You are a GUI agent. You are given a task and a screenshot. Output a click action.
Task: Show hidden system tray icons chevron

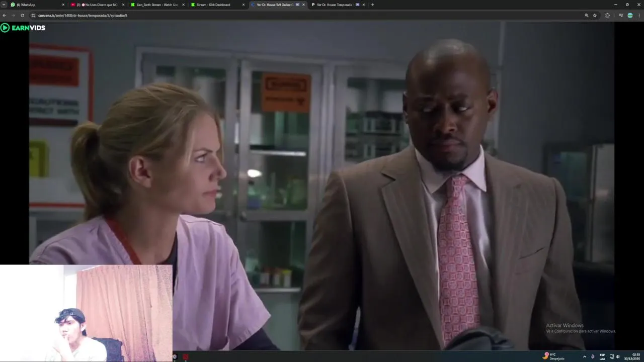(584, 356)
